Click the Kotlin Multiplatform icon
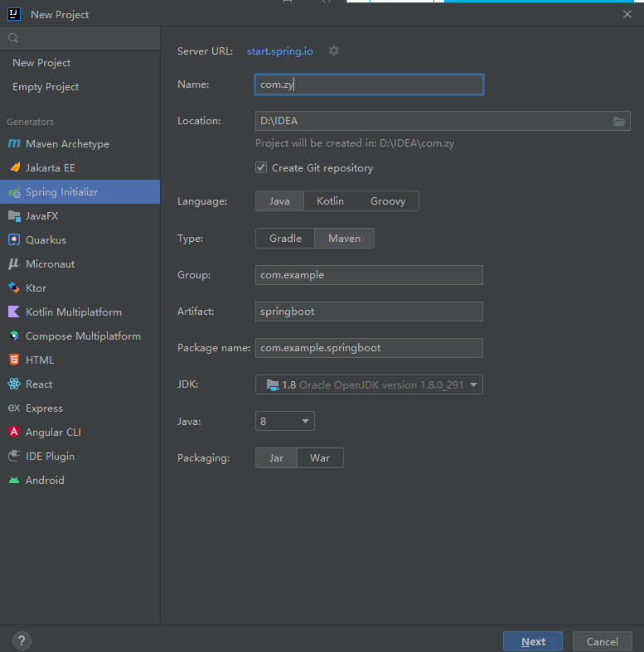644x652 pixels. click(x=14, y=312)
